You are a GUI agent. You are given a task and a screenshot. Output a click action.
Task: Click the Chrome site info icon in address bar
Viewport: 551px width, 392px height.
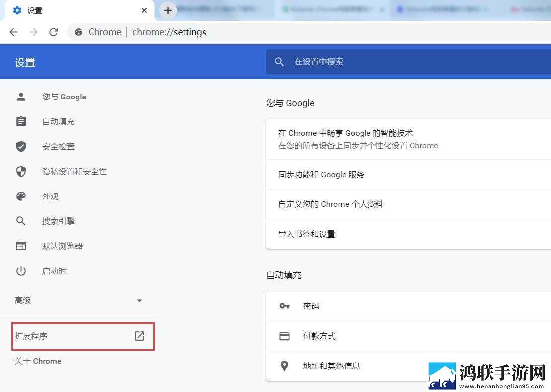pyautogui.click(x=79, y=32)
